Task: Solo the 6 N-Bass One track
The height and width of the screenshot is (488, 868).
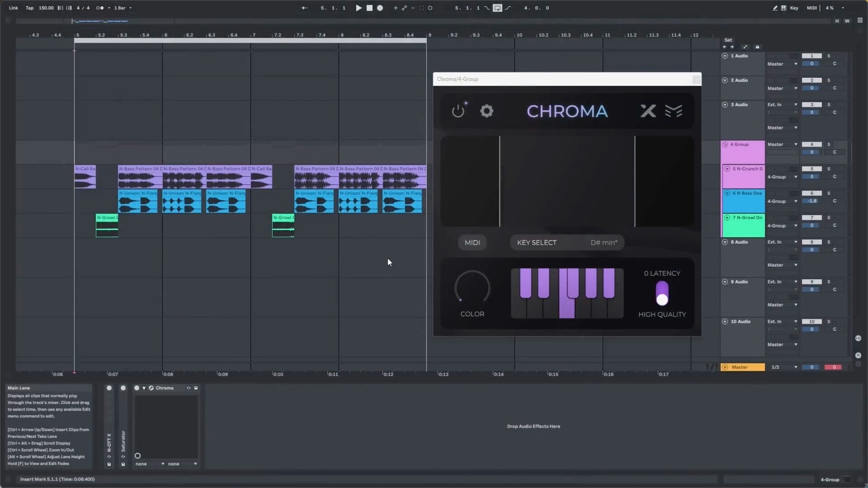Action: [829, 193]
